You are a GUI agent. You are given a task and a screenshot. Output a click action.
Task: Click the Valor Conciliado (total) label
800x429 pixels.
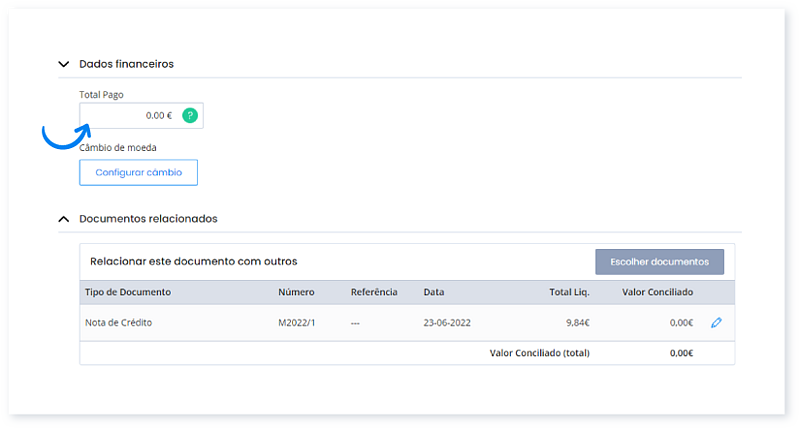539,353
